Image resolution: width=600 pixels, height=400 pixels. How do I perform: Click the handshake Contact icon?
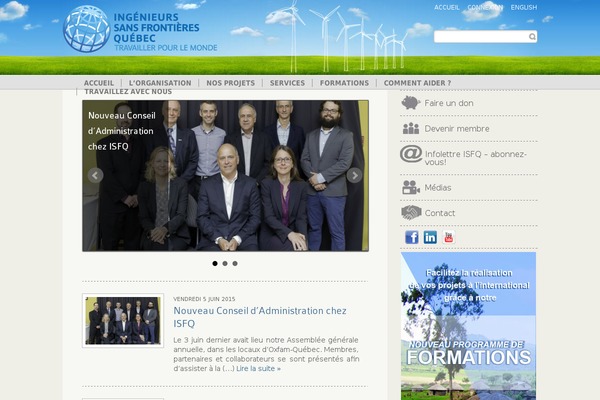411,213
